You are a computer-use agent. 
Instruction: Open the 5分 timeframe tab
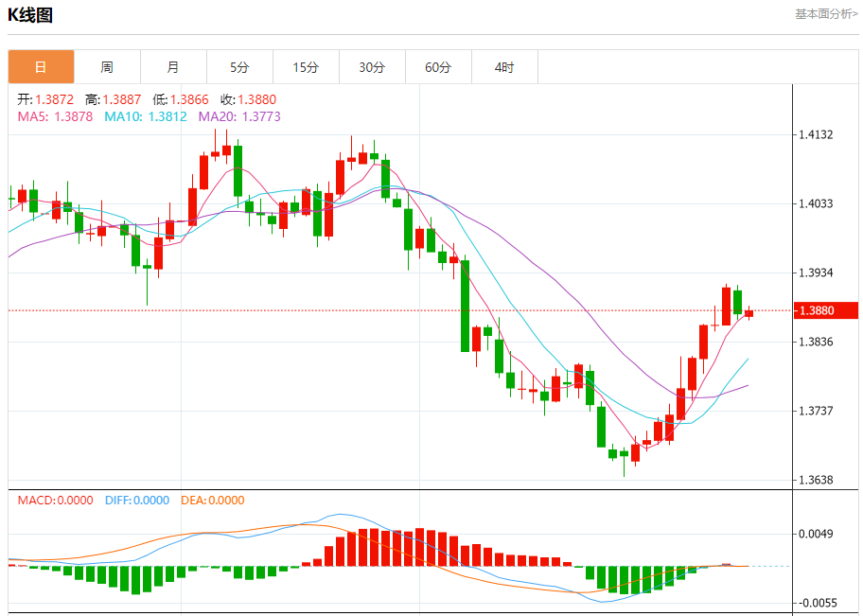(239, 67)
